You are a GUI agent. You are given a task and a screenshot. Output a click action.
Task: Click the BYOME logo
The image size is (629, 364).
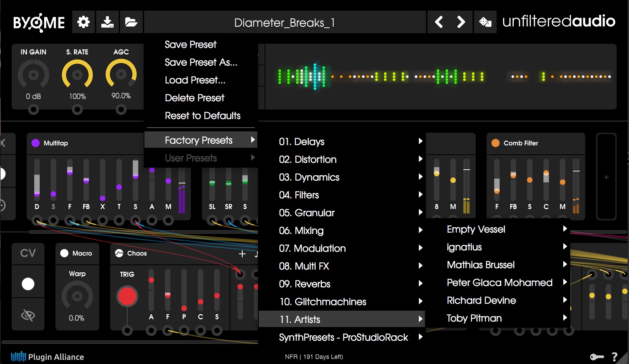coord(39,23)
